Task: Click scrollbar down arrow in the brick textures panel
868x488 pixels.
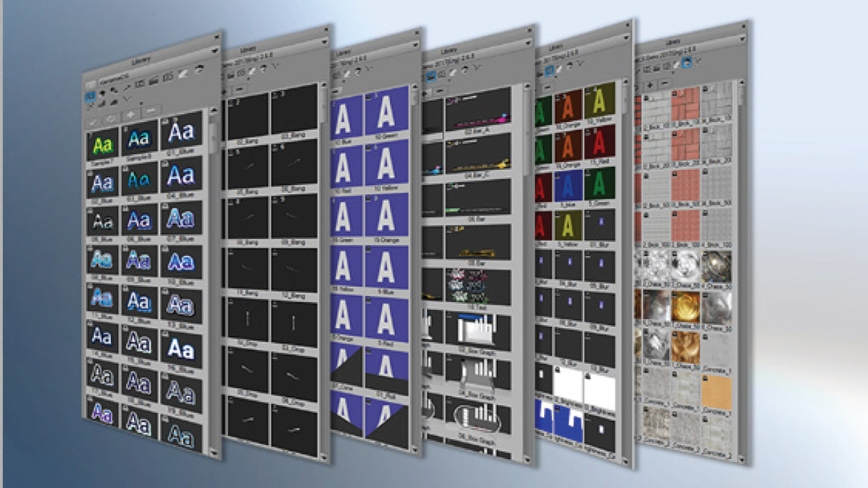Action: (742, 459)
